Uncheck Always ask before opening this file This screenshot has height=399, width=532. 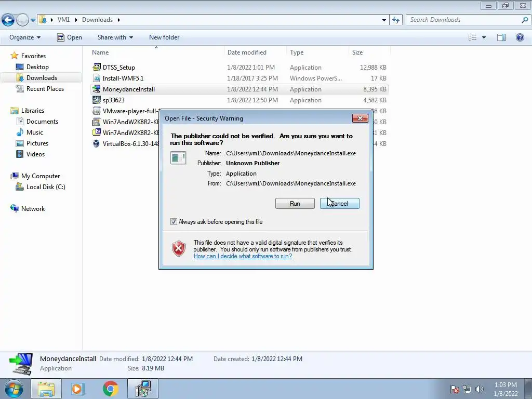click(x=174, y=221)
